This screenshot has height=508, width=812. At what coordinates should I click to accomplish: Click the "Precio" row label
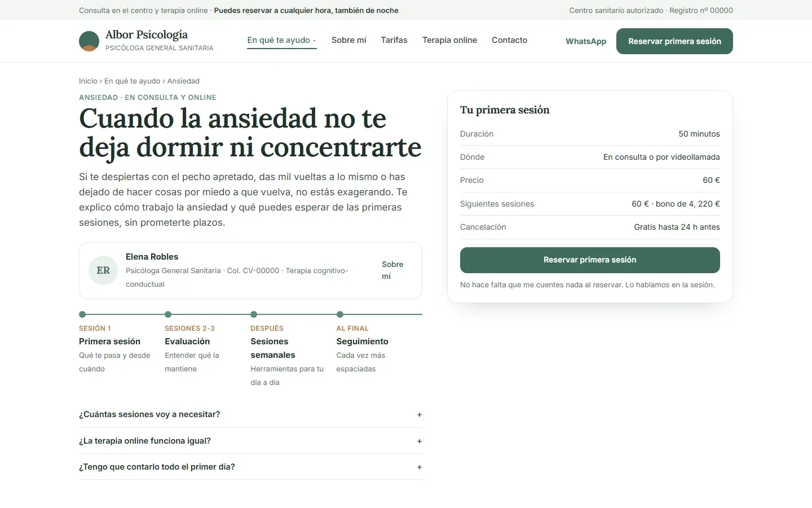click(x=472, y=180)
